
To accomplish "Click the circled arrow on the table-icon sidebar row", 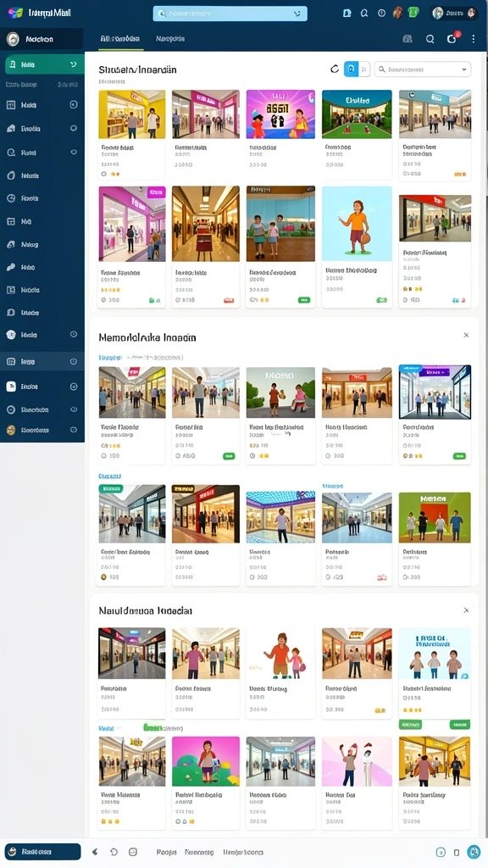I will point(74,104).
